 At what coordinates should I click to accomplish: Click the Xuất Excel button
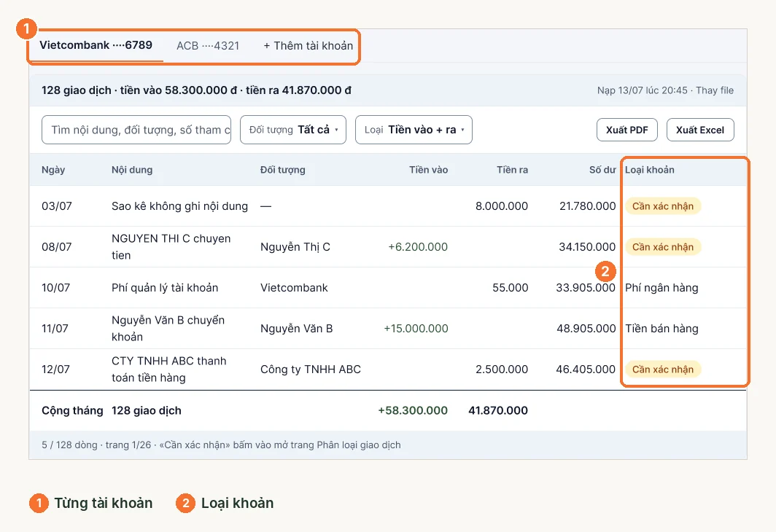700,130
